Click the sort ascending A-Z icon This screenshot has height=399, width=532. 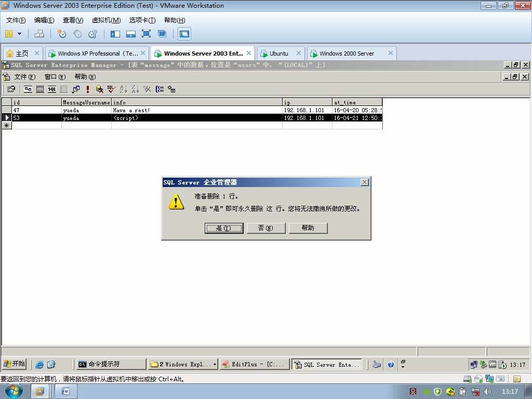tap(124, 89)
